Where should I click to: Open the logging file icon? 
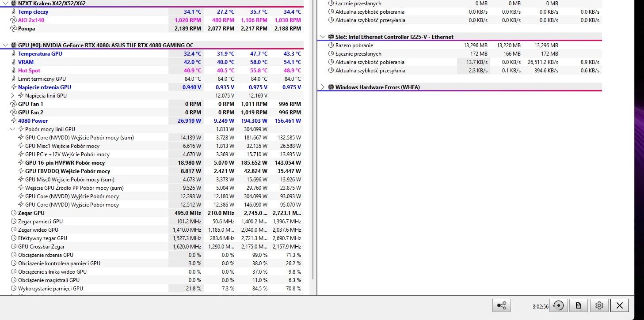coord(578,305)
